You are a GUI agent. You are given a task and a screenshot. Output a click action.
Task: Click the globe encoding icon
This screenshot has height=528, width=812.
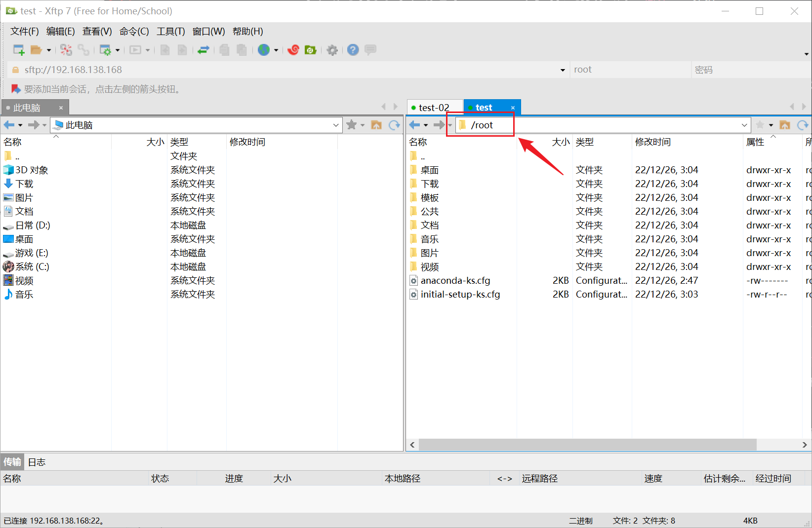tap(264, 50)
